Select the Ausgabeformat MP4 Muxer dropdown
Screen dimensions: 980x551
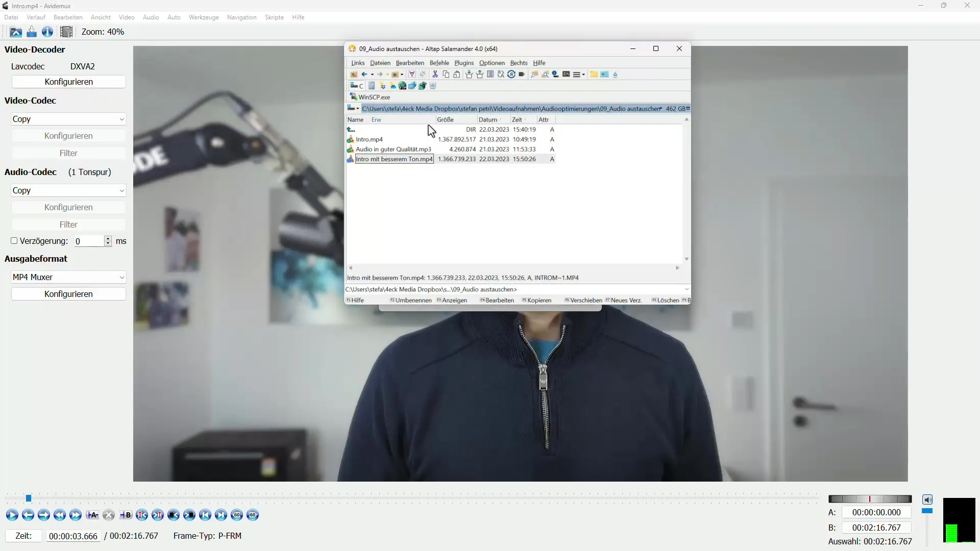67,277
